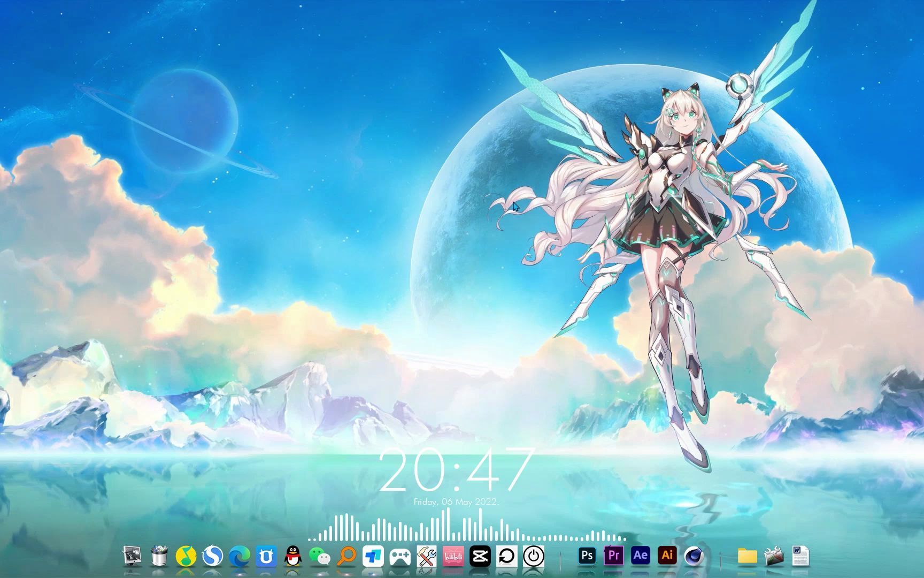This screenshot has height=578, width=924.
Task: Open the My Computer monitor icon in dock
Action: (132, 557)
